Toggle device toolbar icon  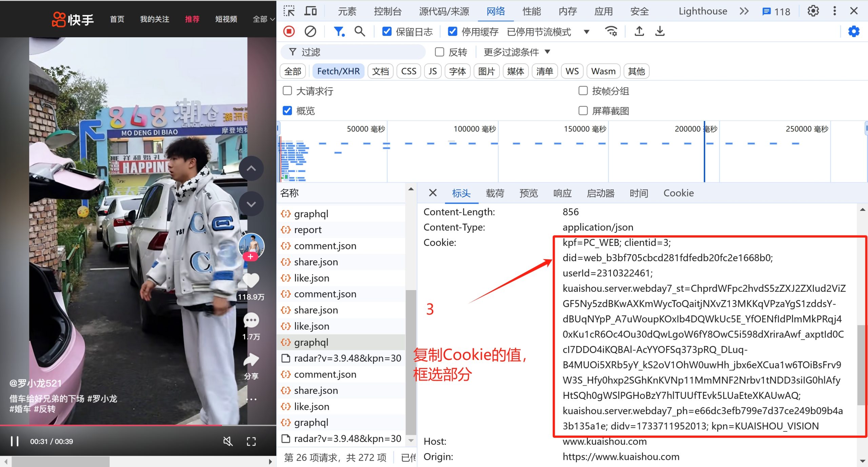[310, 11]
